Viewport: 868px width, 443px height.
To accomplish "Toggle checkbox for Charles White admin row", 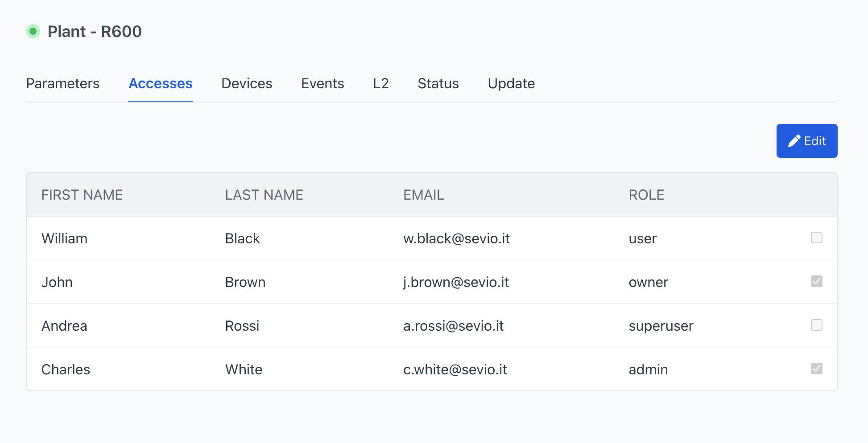I will [816, 369].
